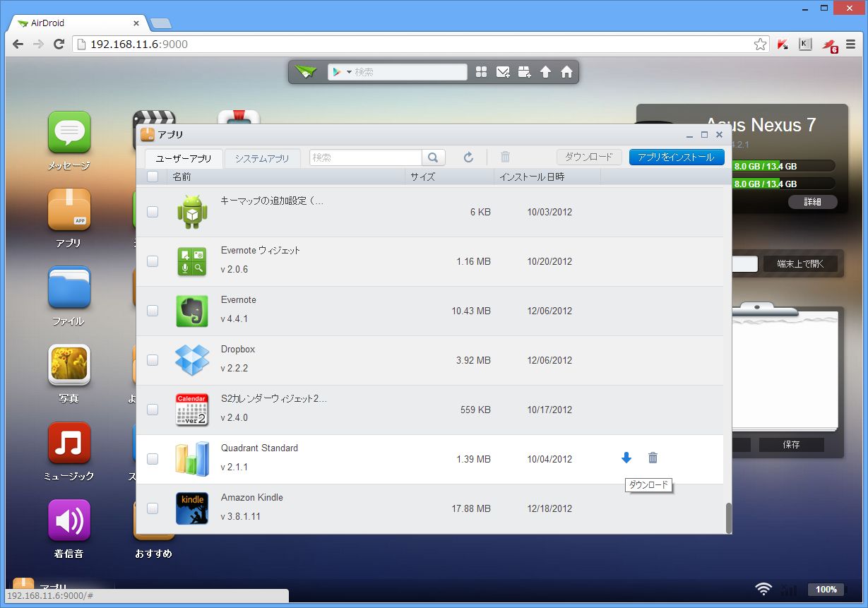The height and width of the screenshot is (608, 868).
Task: Check the キーマップの追加設定 row checkbox
Action: coord(153,212)
